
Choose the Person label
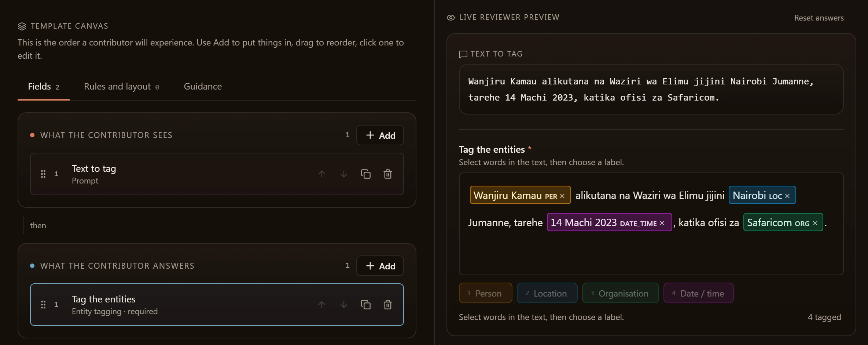click(485, 293)
